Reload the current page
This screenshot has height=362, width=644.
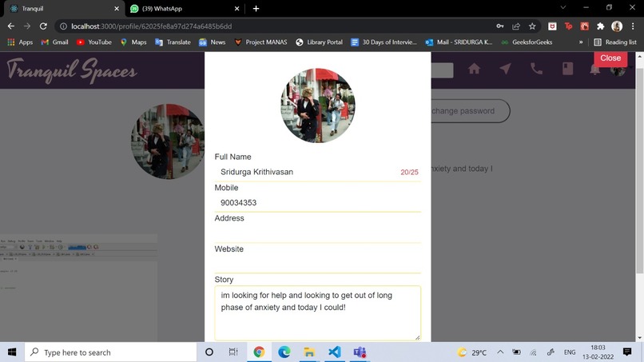click(43, 26)
